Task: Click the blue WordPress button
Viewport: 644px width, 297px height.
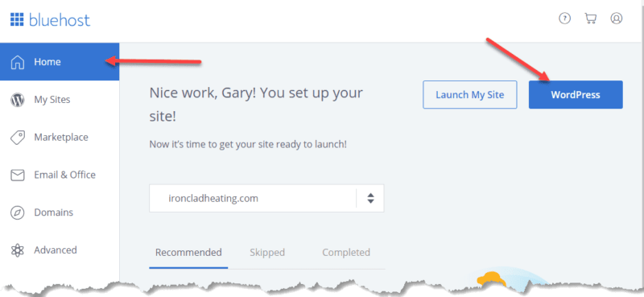Action: [576, 94]
